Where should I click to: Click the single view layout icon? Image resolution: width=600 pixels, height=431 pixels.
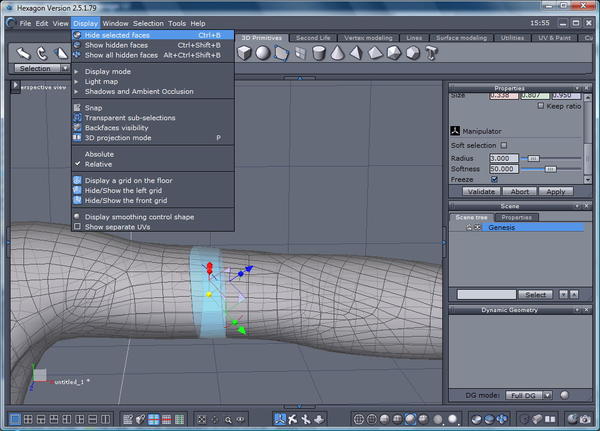tap(15, 418)
